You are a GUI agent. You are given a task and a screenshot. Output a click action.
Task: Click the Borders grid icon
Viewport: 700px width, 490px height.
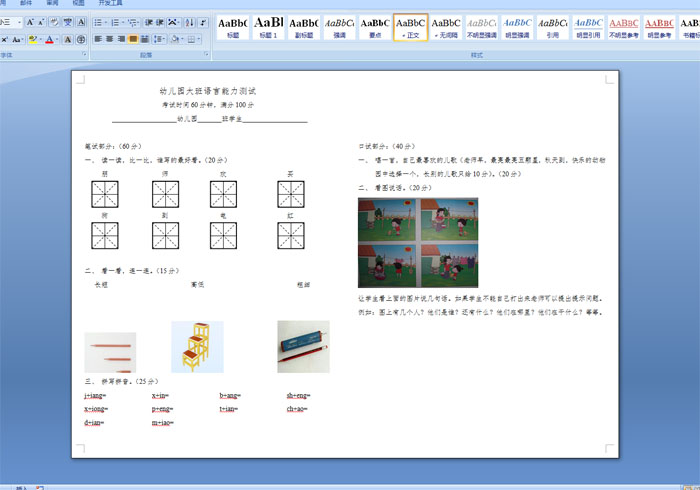[x=192, y=39]
